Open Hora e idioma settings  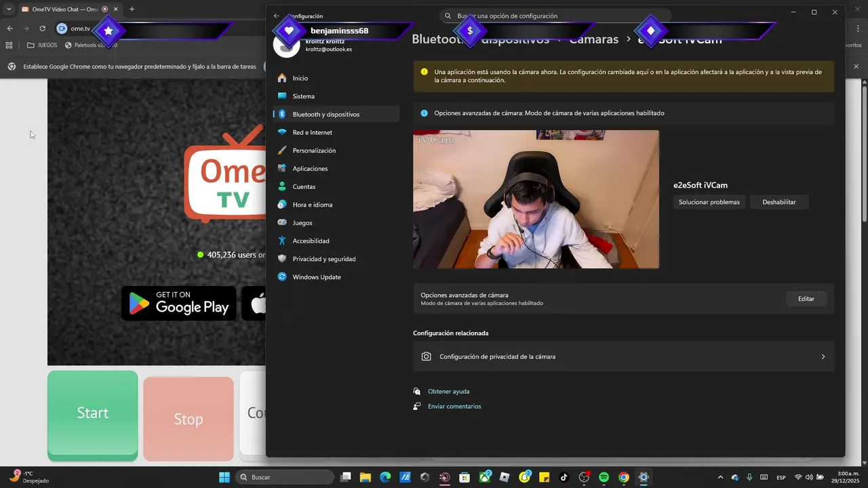click(336, 205)
